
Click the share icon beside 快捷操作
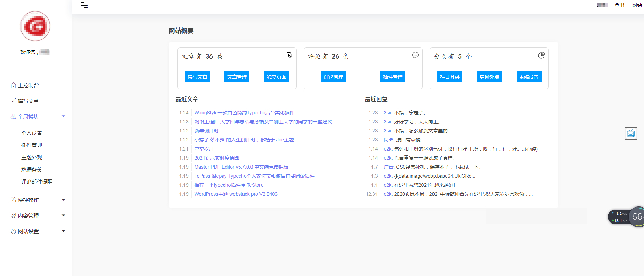pos(13,200)
